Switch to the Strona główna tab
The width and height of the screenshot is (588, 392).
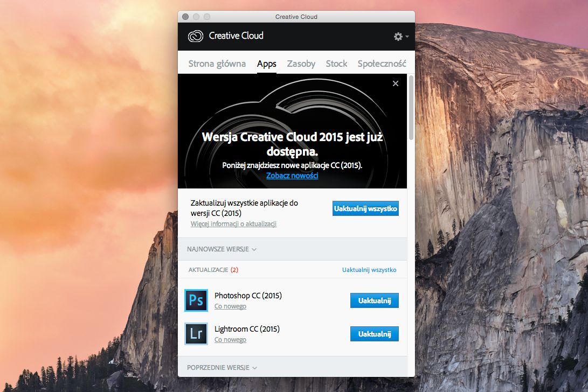point(217,64)
